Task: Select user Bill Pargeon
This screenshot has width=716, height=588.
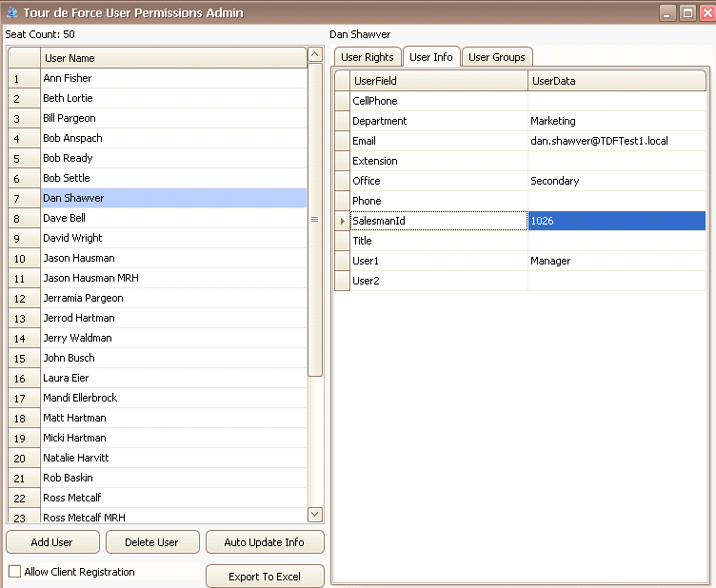Action: (173, 118)
